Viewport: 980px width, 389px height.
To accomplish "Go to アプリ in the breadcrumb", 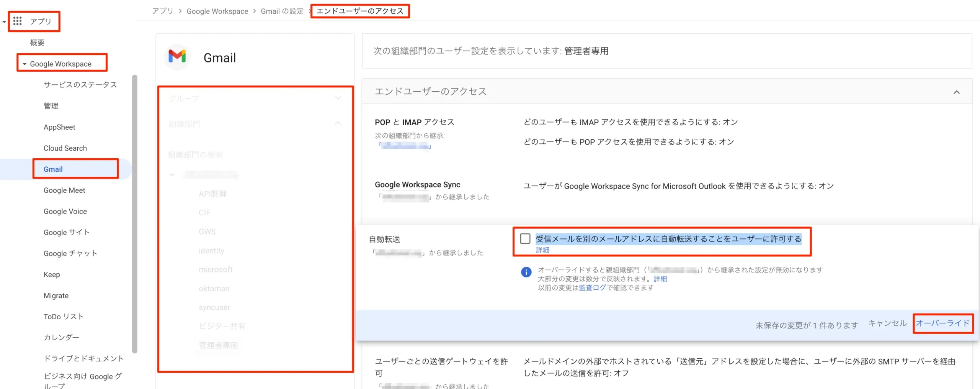I will coord(163,11).
